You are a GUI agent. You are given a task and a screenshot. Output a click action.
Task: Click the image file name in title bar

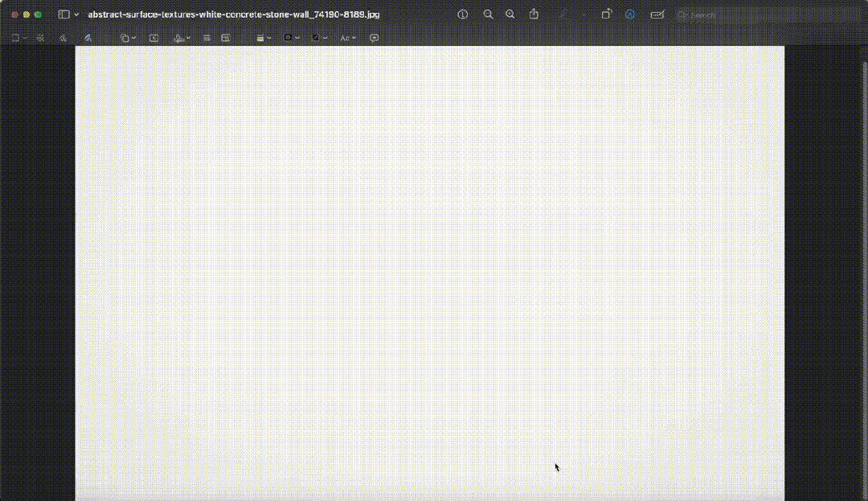coord(234,14)
